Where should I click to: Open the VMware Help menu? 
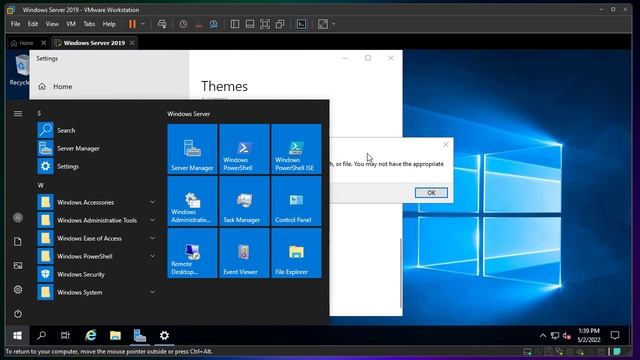coord(109,24)
